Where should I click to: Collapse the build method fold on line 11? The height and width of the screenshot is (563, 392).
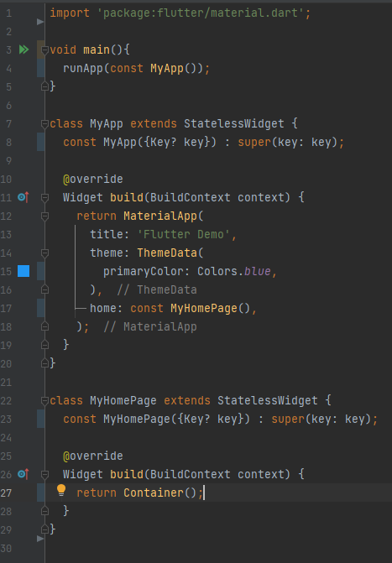[x=44, y=197]
